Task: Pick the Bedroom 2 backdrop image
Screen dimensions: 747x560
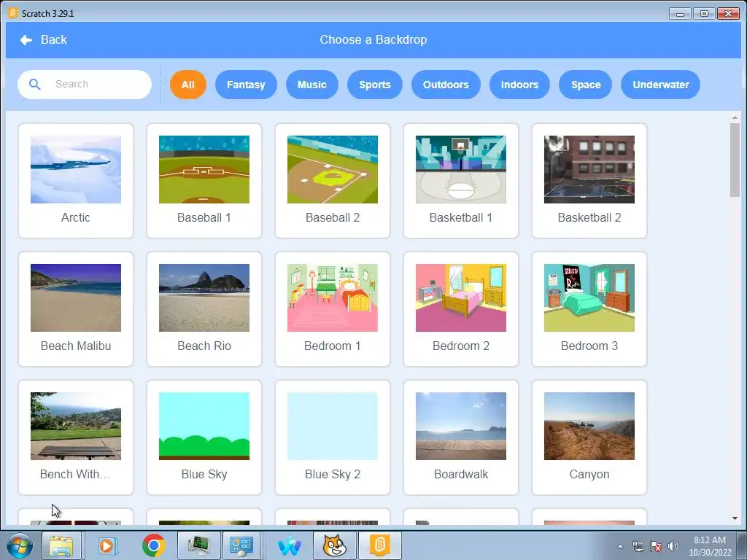Action: (461, 297)
